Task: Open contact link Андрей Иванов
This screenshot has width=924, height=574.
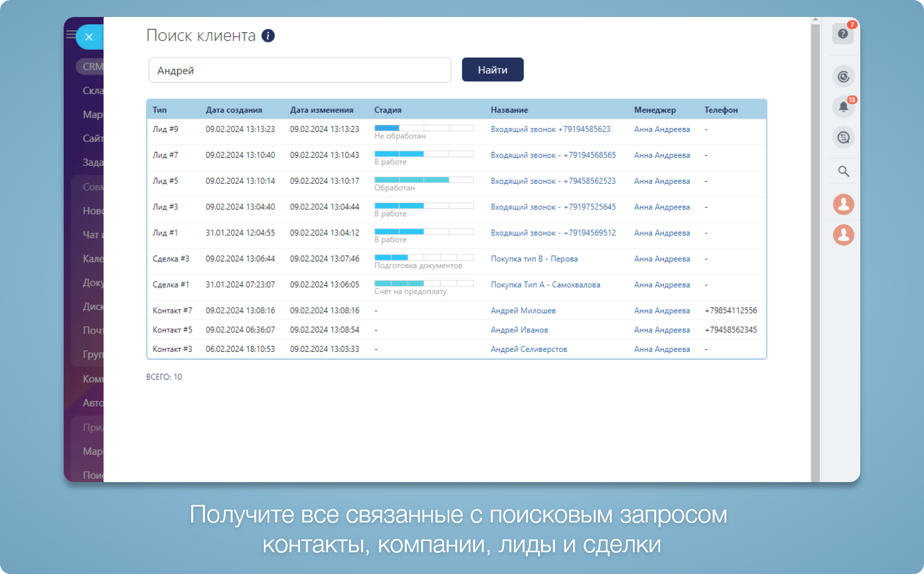Action: pyautogui.click(x=519, y=330)
